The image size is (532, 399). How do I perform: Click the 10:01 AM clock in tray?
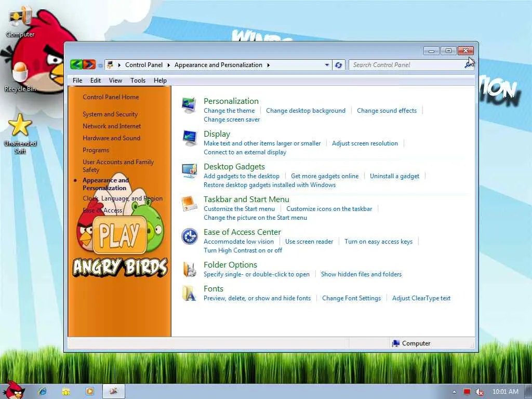pos(505,392)
